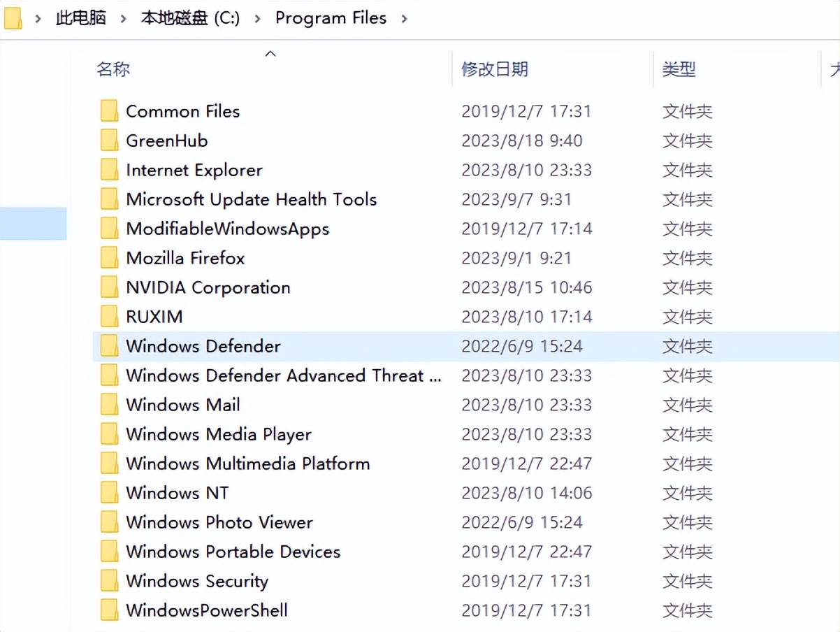The width and height of the screenshot is (840, 632).
Task: Click the 类型 column header
Action: [679, 69]
